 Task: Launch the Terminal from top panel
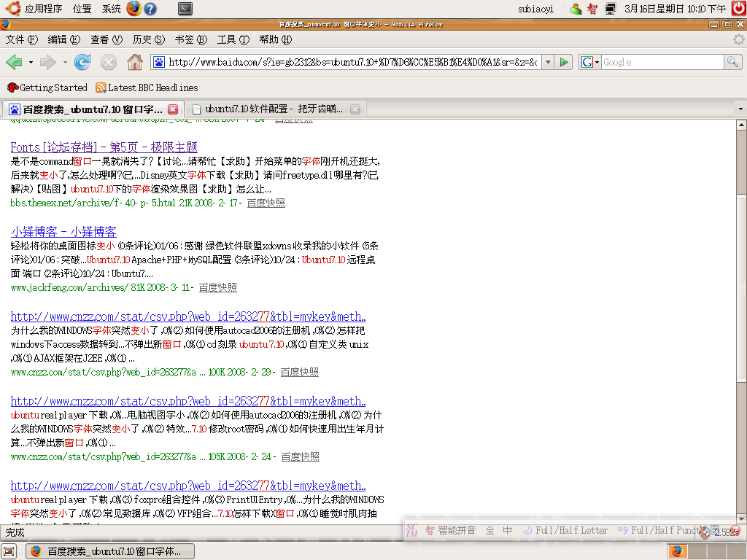(185, 9)
